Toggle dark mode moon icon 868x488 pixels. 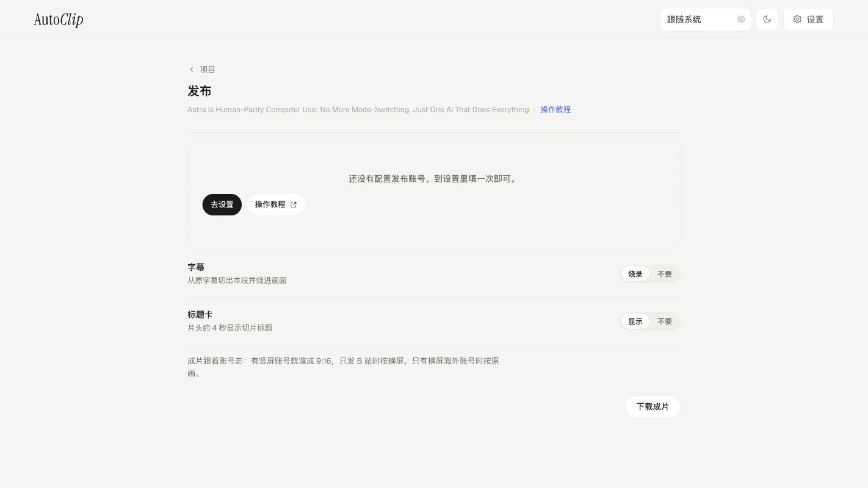coord(767,20)
